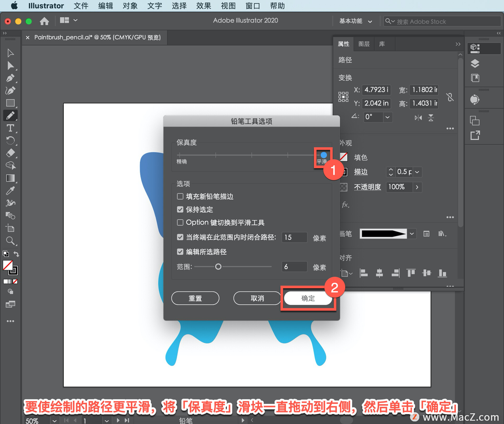Open stroke weight dropdown arrow
The image size is (504, 424).
click(x=417, y=172)
